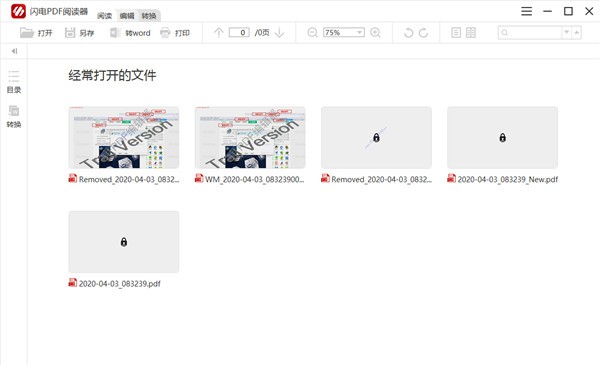
Task: Switch to the 阅读 tab
Action: pyautogui.click(x=104, y=15)
